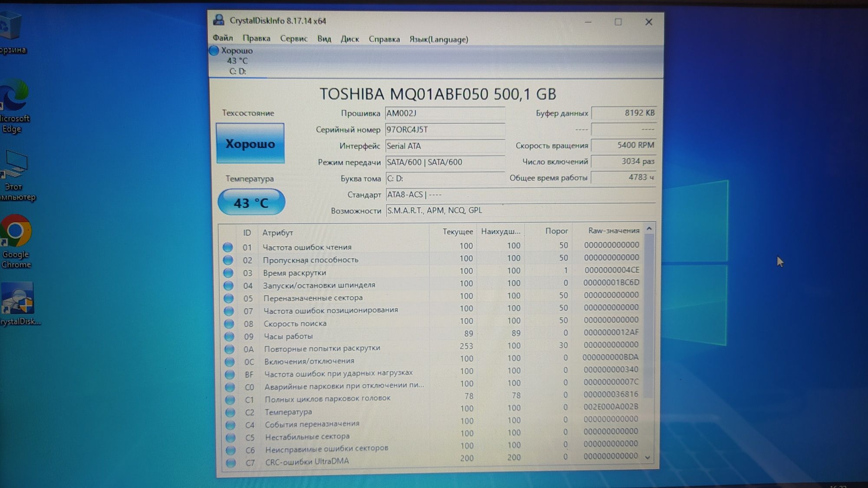Select the Google Chrome desktop icon
The image size is (868, 488).
16,241
